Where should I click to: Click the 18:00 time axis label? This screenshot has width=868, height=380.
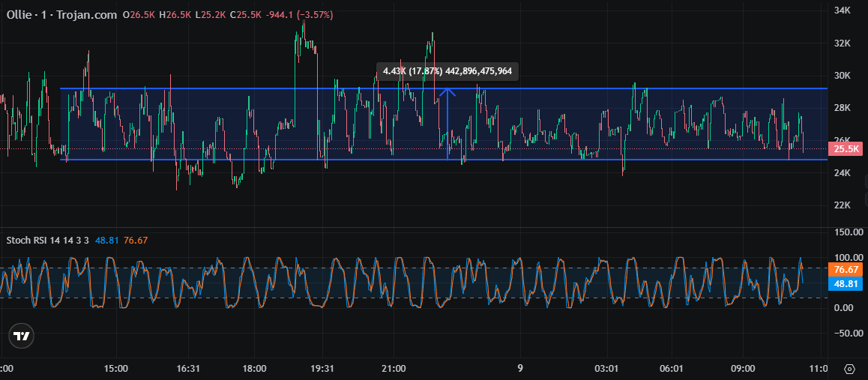click(x=254, y=369)
